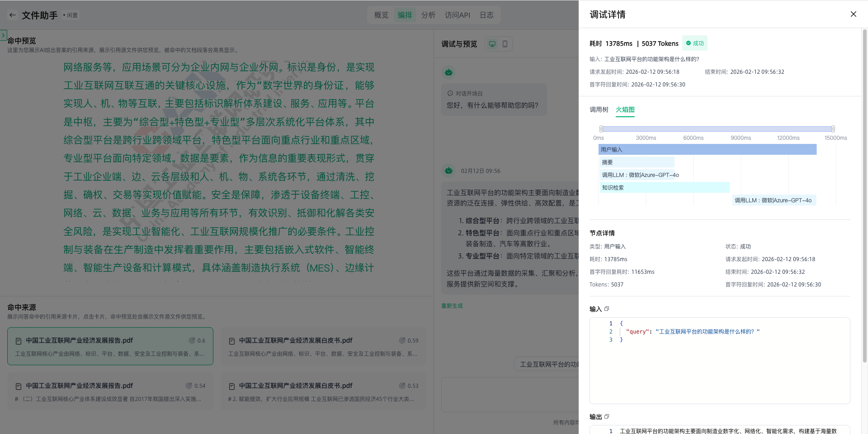This screenshot has width=868, height=434.
Task: Click the 访问API navigation tab
Action: click(x=457, y=15)
